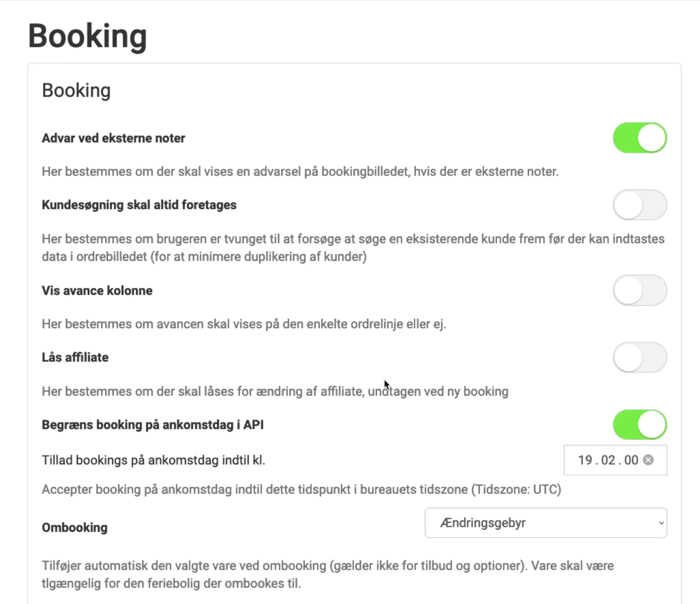700x604 pixels.
Task: Click Tillad bookings på ankomstdag indtil kl. label
Action: [154, 460]
